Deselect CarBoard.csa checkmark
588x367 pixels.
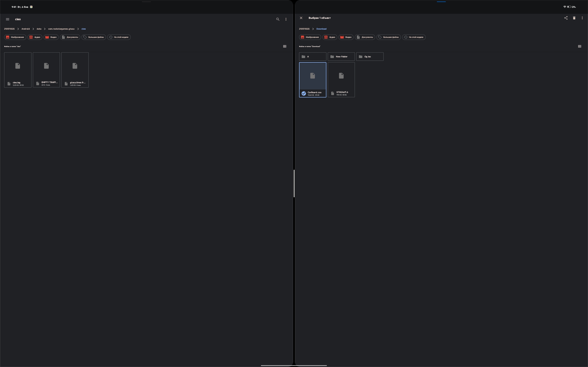(x=304, y=93)
